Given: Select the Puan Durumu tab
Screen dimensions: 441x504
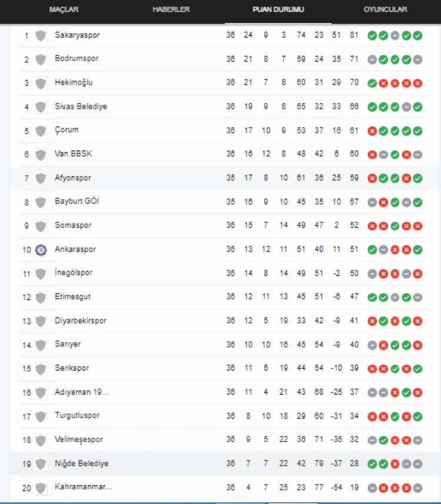Looking at the screenshot, I should point(278,10).
